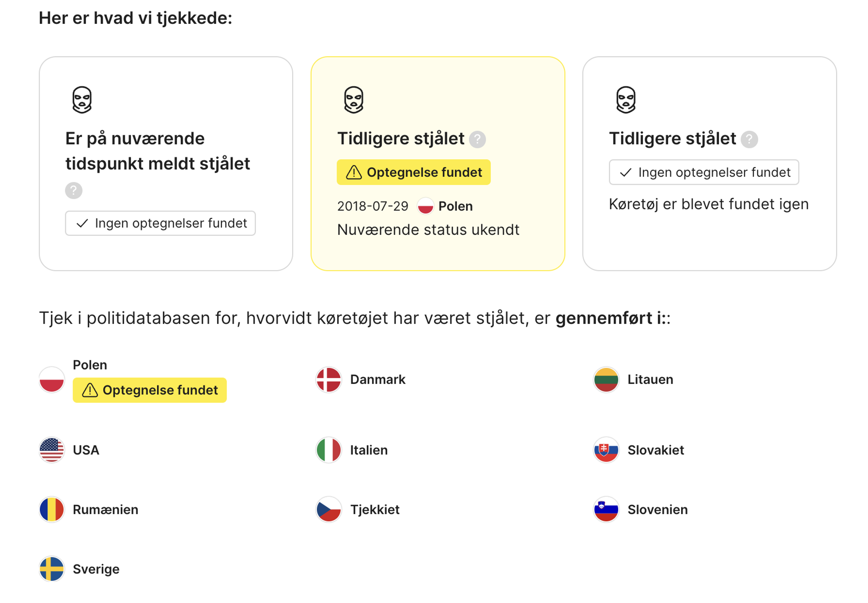
Task: Click the Romania flag next to Rumænien
Action: coord(52,509)
